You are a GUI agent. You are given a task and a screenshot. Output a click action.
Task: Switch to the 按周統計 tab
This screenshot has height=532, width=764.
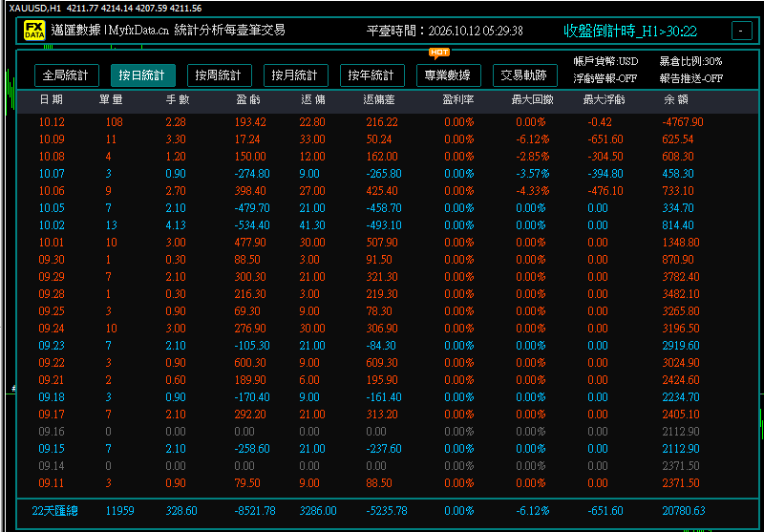[220, 75]
